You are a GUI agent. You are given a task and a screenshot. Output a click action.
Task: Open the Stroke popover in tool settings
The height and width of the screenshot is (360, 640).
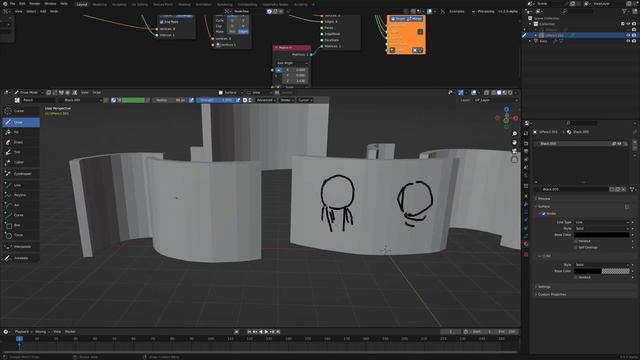(286, 100)
